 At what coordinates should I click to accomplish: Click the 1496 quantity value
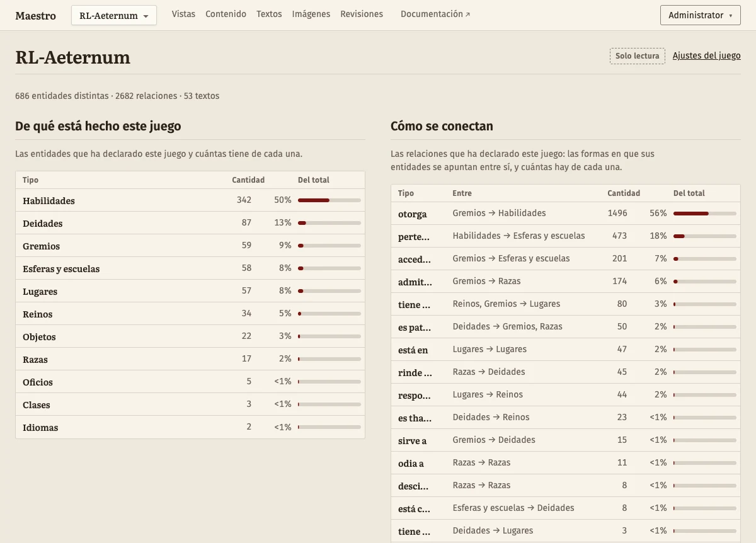pos(617,214)
